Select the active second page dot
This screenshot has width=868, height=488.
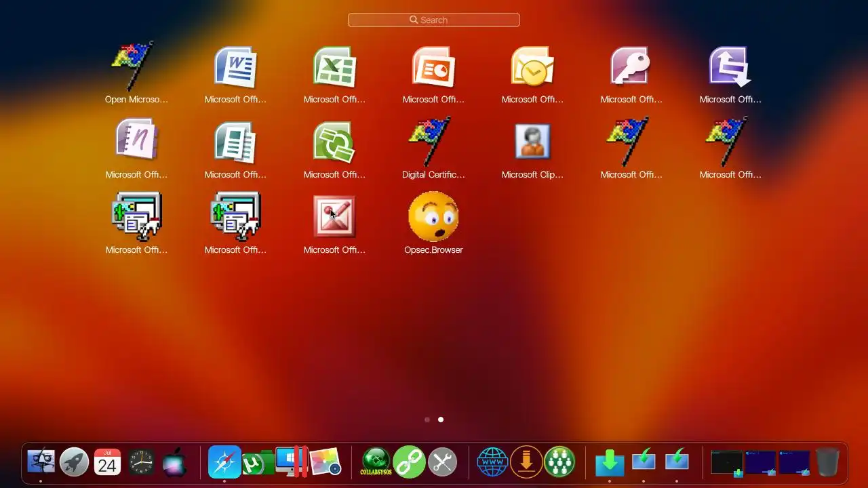pos(441,420)
